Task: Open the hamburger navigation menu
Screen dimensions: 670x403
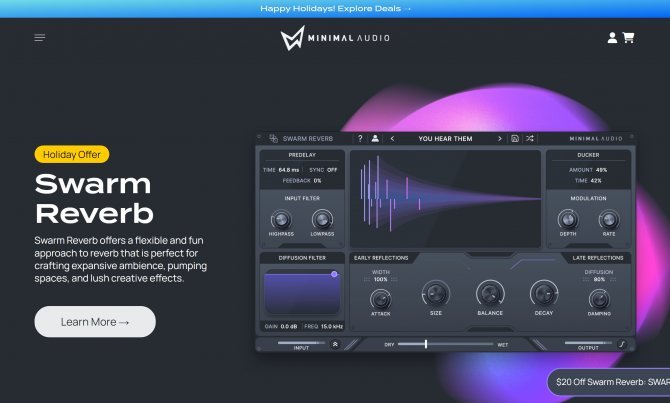Action: 40,38
